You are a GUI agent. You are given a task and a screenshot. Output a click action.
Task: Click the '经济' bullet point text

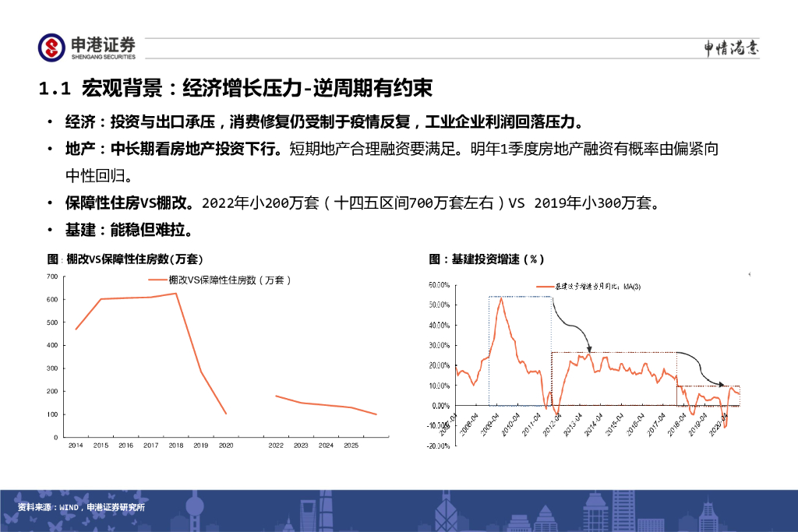coord(323,122)
